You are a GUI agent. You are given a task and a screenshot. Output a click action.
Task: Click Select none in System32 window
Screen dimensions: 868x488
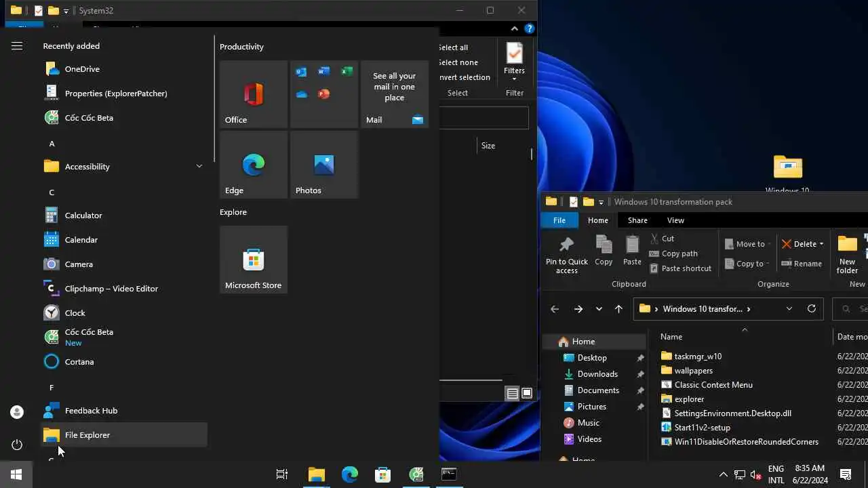458,62
